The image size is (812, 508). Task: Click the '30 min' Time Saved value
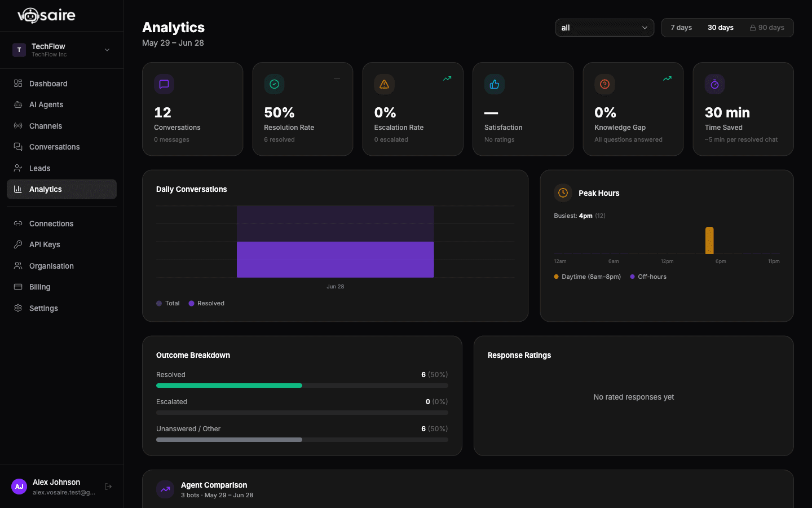point(727,112)
